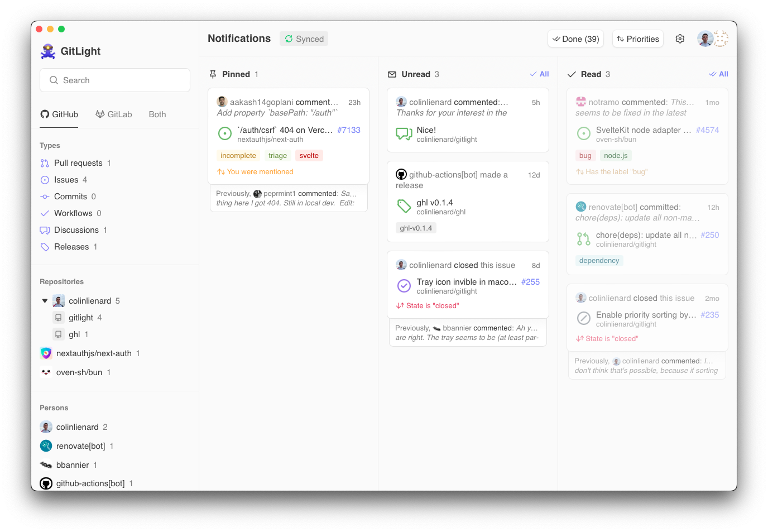Switch to the GitLab tab
The height and width of the screenshot is (532, 768).
[114, 114]
